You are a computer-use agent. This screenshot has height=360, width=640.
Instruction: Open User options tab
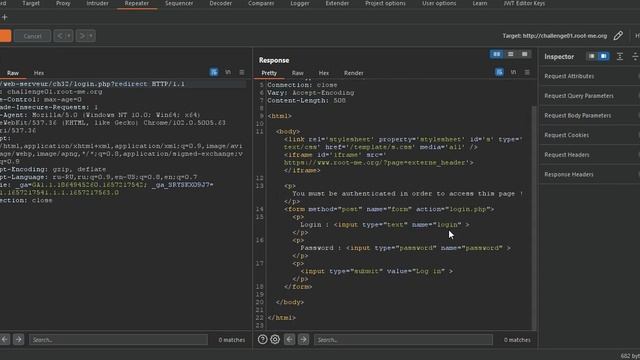[439, 3]
